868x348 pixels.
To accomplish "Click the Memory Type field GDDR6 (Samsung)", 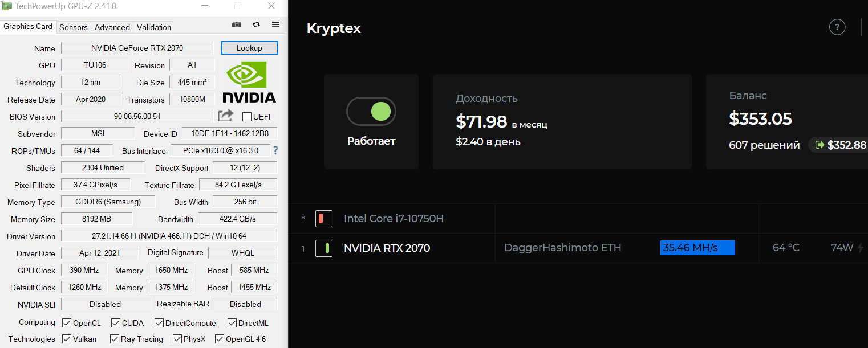I will tap(107, 202).
